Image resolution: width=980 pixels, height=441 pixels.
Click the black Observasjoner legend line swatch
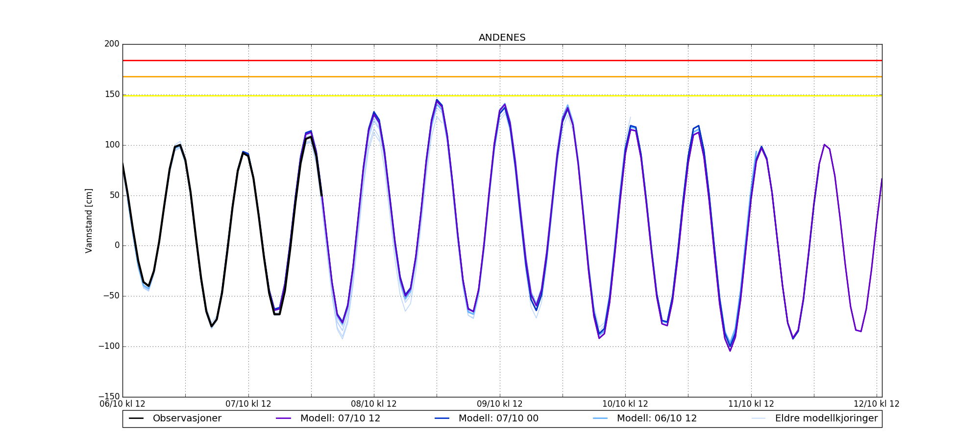pyautogui.click(x=136, y=418)
